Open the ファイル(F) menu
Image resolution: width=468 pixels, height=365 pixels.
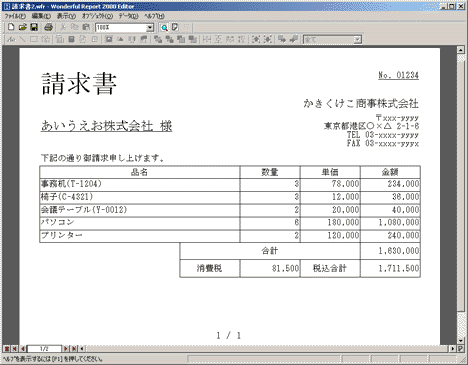pyautogui.click(x=15, y=16)
